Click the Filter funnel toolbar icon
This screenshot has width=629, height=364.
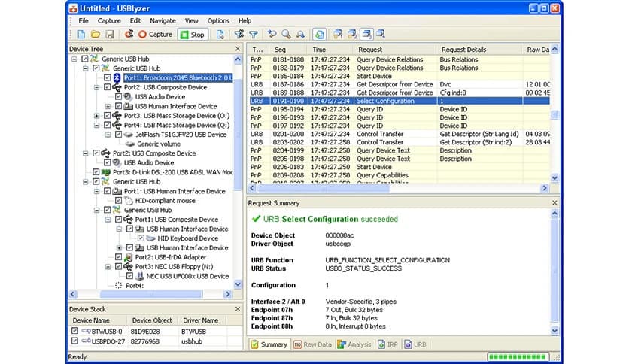(254, 35)
